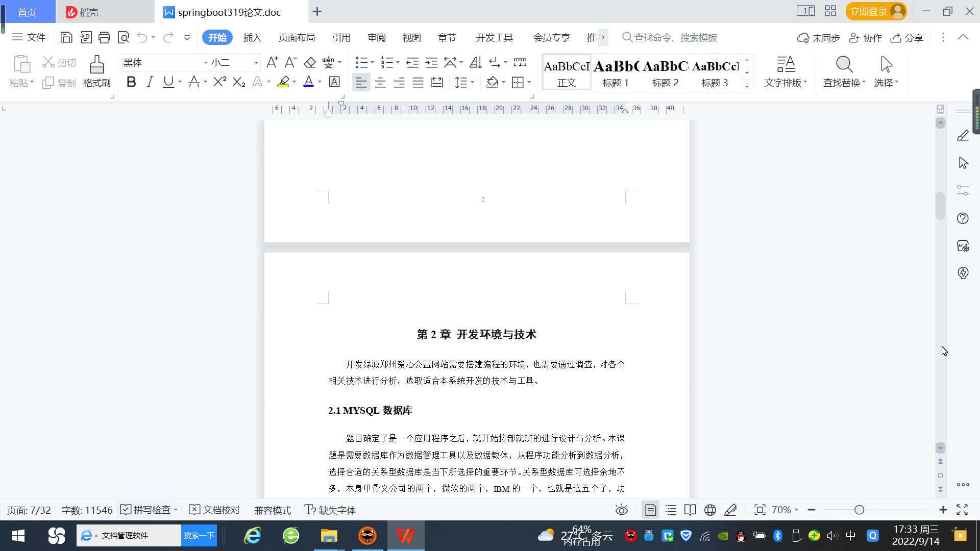Open Find and Replace (查找替换) tool
The width and height of the screenshot is (980, 551).
pos(844,71)
